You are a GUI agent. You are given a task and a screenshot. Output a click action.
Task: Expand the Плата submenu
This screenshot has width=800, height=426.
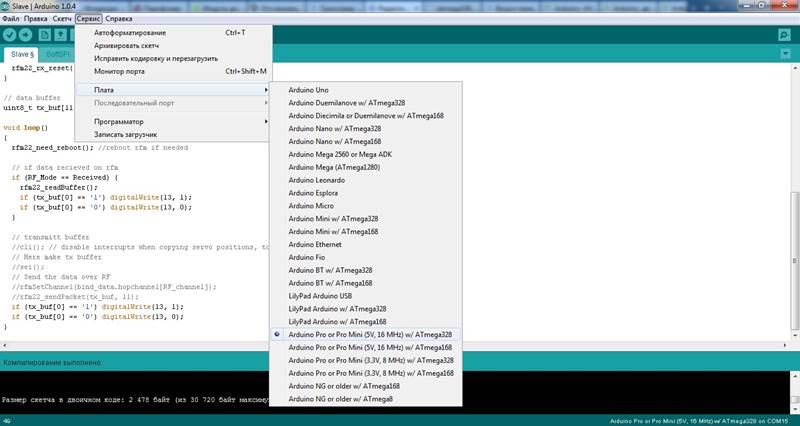[173, 90]
